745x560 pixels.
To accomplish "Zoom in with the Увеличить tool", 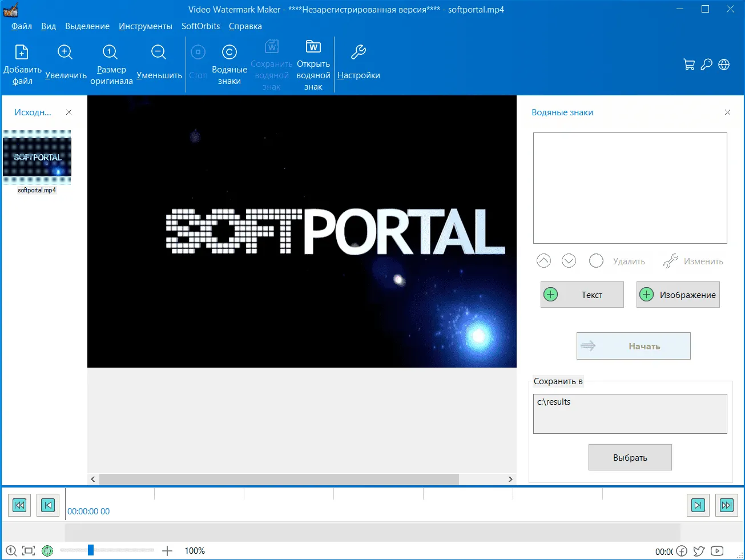I will (x=66, y=62).
